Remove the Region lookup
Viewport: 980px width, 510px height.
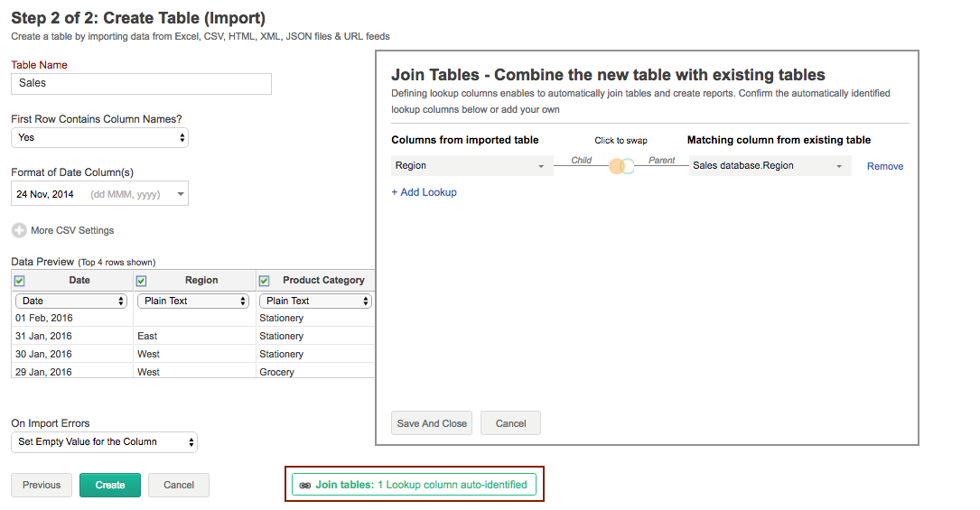[x=884, y=166]
